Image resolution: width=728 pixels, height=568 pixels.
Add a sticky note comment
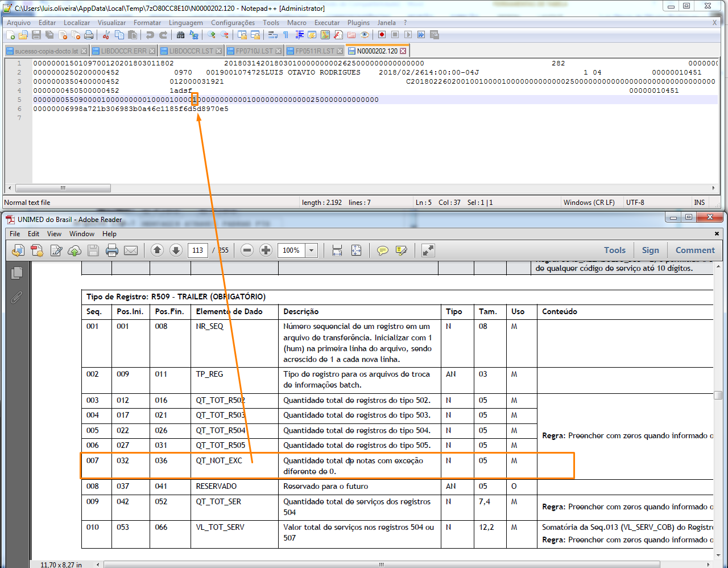(x=383, y=250)
